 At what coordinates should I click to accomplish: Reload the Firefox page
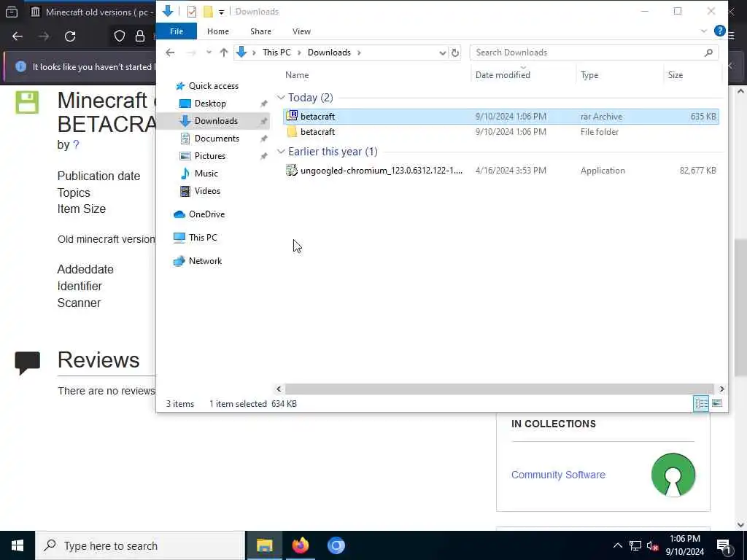click(x=70, y=36)
